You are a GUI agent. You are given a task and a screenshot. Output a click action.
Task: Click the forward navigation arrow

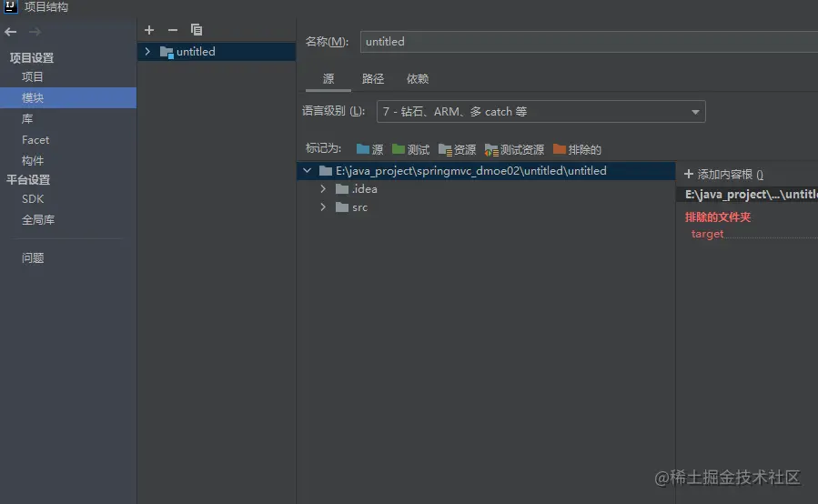[x=35, y=32]
